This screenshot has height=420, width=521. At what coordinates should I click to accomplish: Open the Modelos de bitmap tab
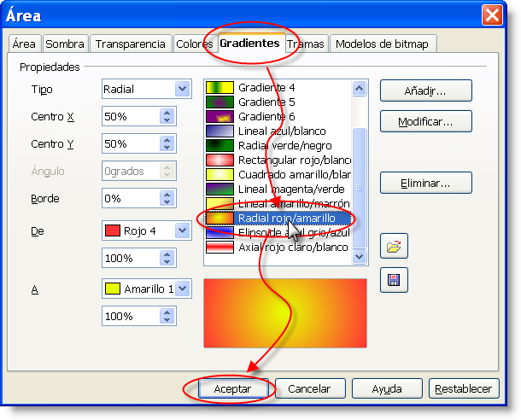click(382, 44)
